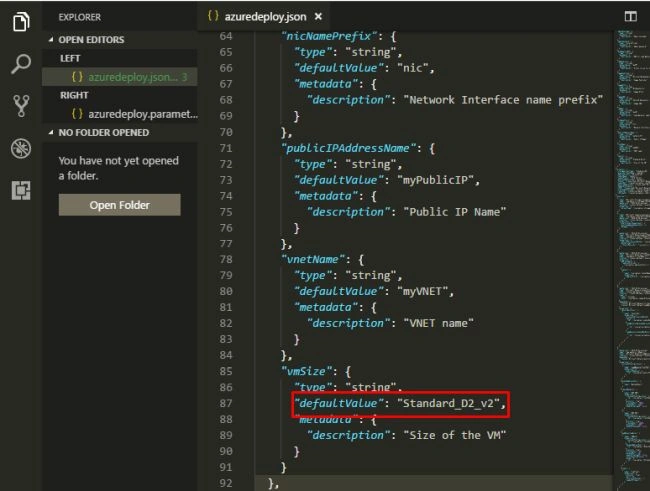650x491 pixels.
Task: Open the Search view in activity bar
Action: coord(21,64)
